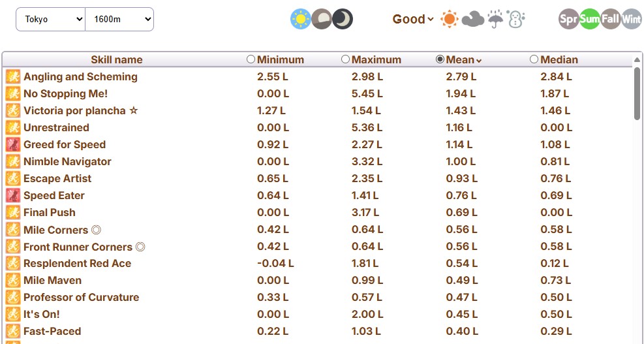Click the It's On! skill icon
Screen dimensions: 644x344
pos(13,315)
